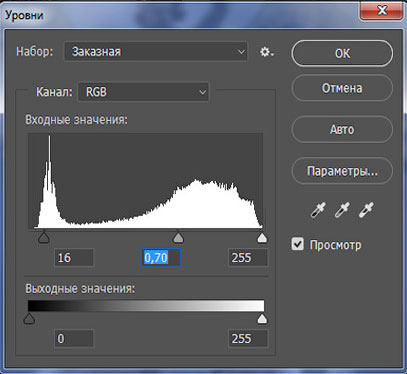Screen dimensions: 407x374
Task: Open the Канал RGB channel dropdown
Action: pyautogui.click(x=143, y=92)
